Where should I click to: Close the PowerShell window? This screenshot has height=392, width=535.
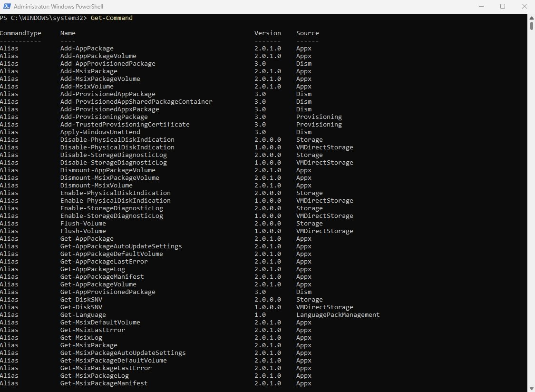[x=525, y=6]
